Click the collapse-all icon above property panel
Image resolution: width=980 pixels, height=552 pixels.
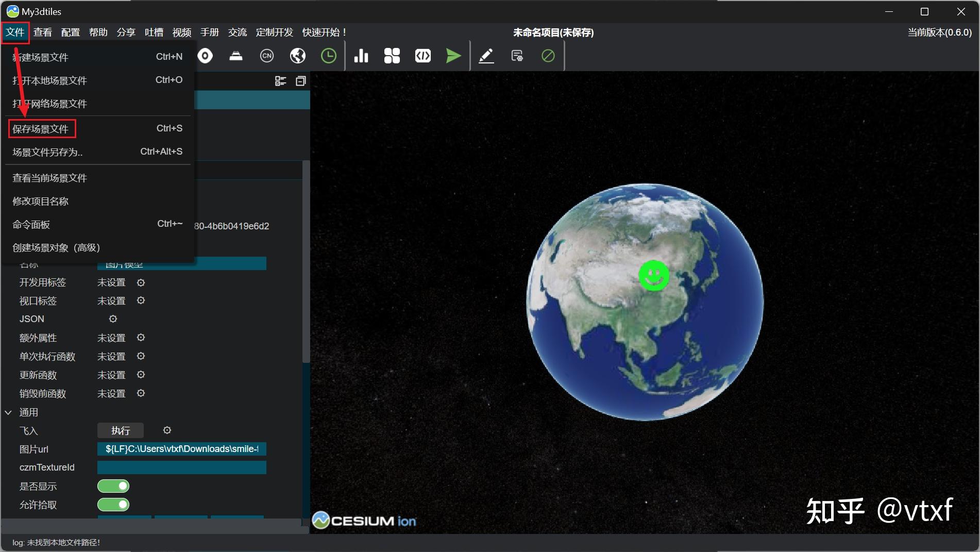[301, 81]
